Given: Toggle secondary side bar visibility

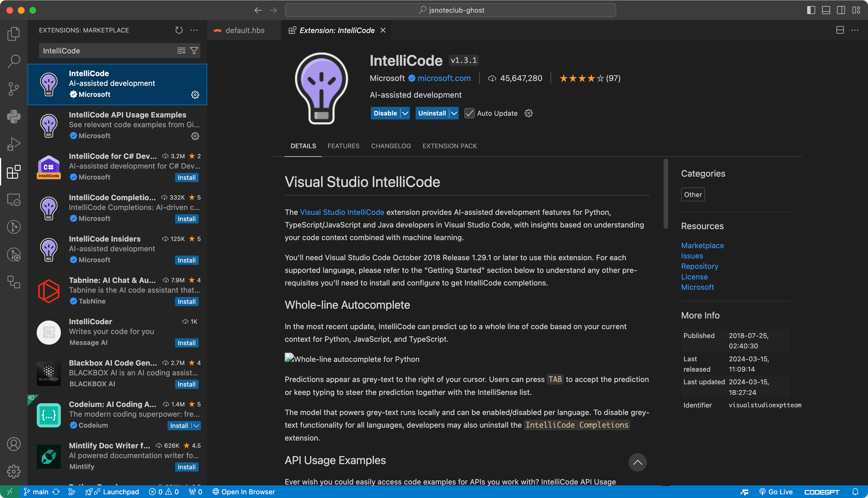Looking at the screenshot, I should pyautogui.click(x=841, y=10).
